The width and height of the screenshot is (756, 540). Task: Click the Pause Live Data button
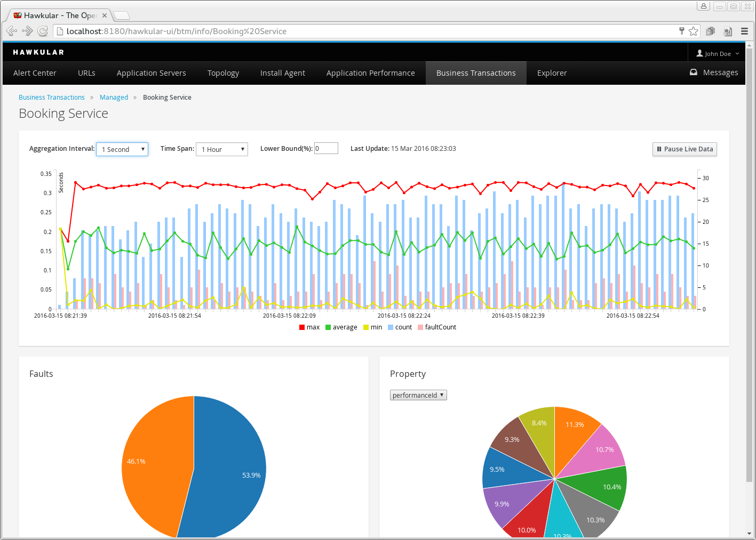(685, 149)
